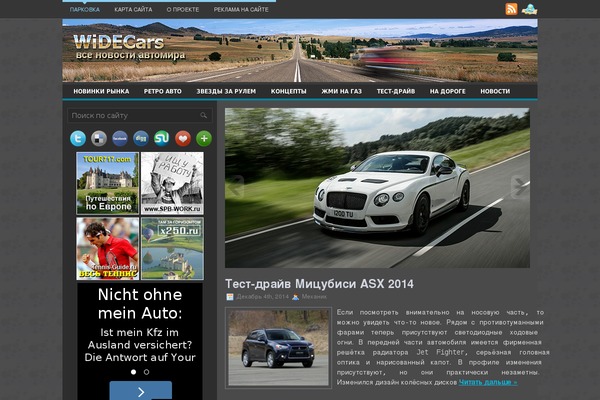This screenshot has height=400, width=600.
Task: Open the ПАРКОВКА top menu item
Action: tap(85, 10)
